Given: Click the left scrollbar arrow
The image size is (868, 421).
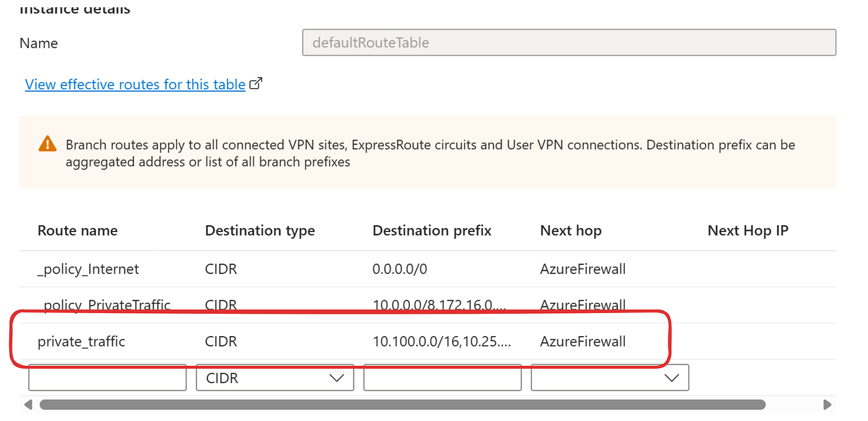Looking at the screenshot, I should pyautogui.click(x=28, y=404).
